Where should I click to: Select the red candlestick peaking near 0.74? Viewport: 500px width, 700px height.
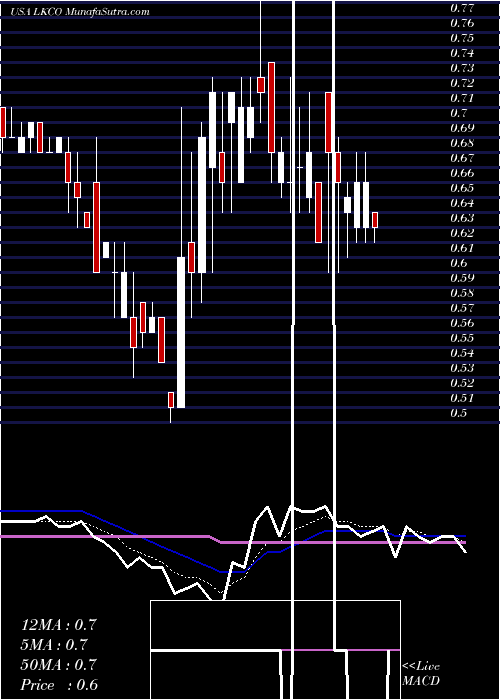(271, 107)
